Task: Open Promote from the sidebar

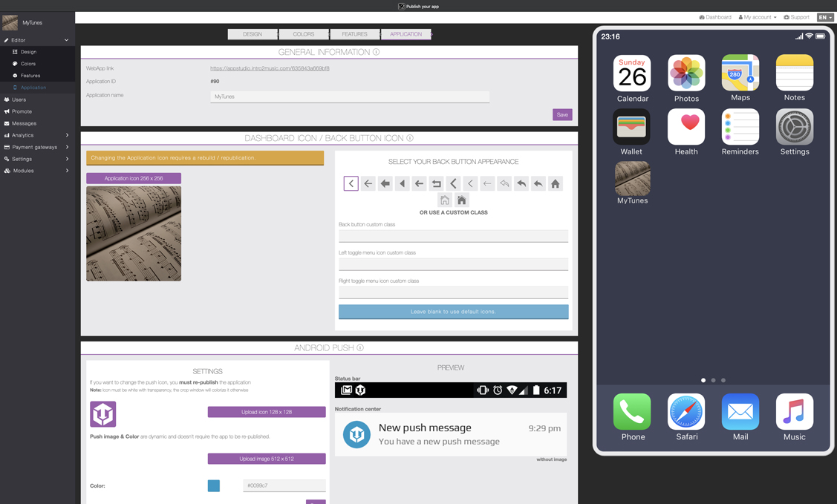Action: coord(22,111)
